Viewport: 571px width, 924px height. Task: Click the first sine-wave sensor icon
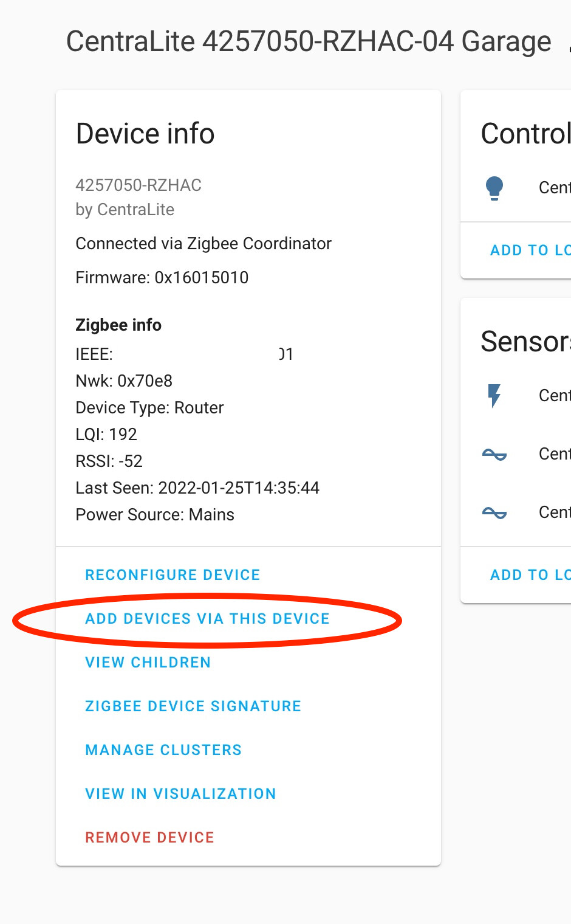494,455
